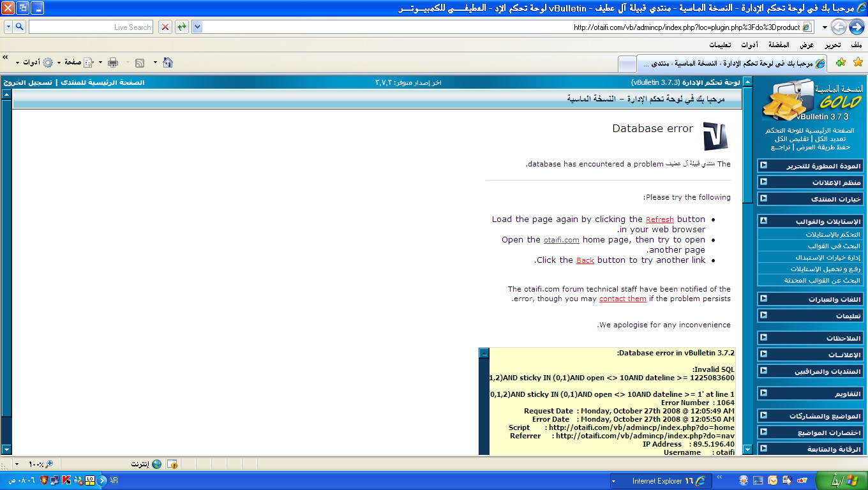
Task: Expand the خيارات المنتدى sidebar section
Action: click(x=763, y=198)
